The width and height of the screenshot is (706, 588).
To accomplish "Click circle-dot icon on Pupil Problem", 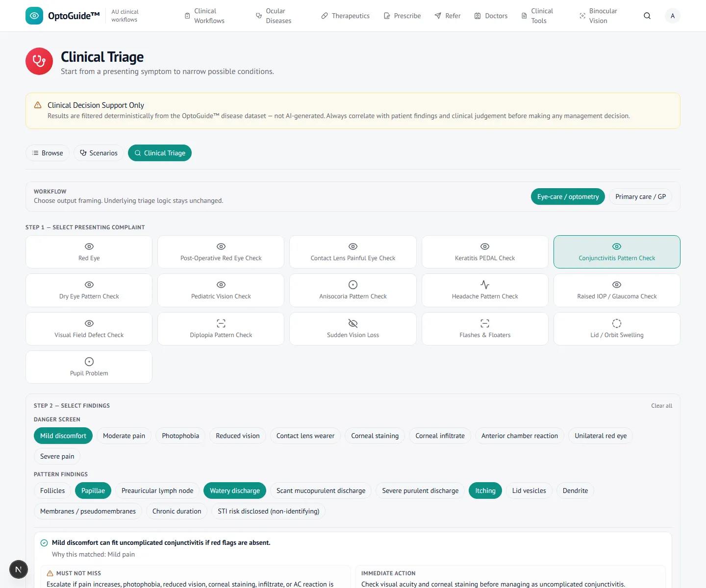I will pos(89,362).
